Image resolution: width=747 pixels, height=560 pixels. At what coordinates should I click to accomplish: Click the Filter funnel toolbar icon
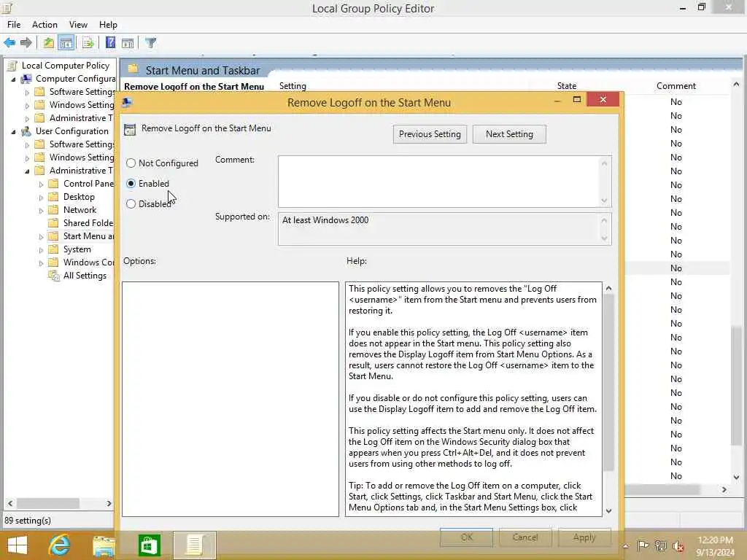point(150,43)
